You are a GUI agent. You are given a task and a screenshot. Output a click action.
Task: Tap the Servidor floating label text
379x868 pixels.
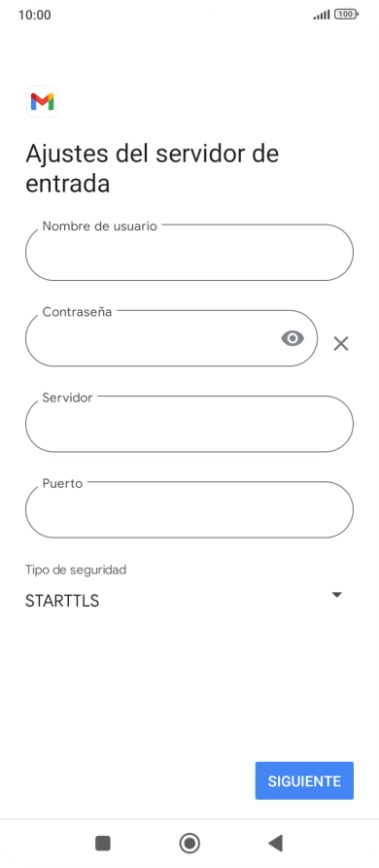67,398
